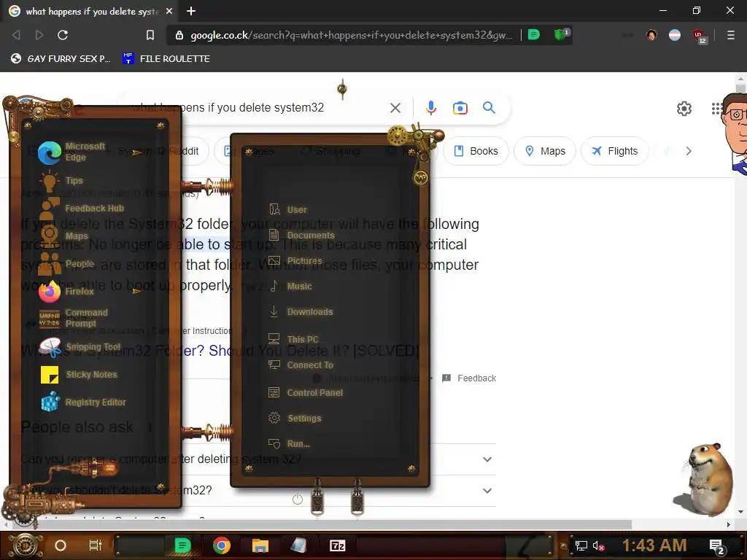The image size is (747, 560).
Task: Open a new browser tab
Action: pyautogui.click(x=191, y=11)
